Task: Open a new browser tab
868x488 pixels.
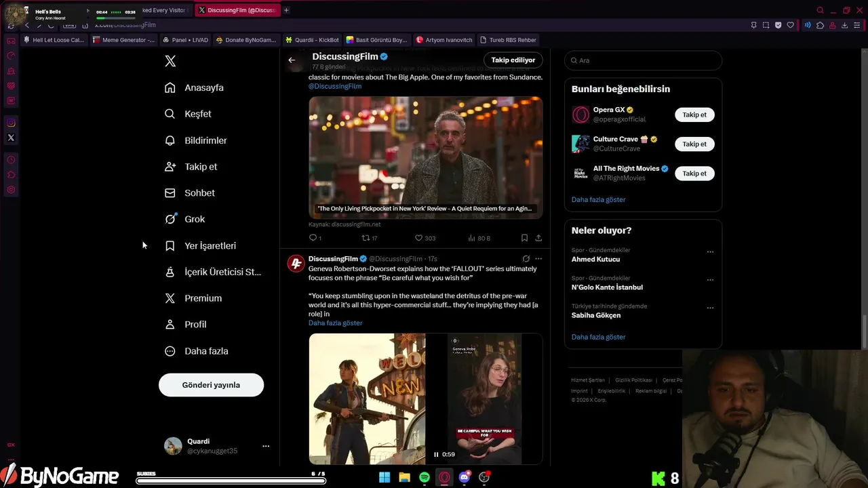Action: pos(286,10)
